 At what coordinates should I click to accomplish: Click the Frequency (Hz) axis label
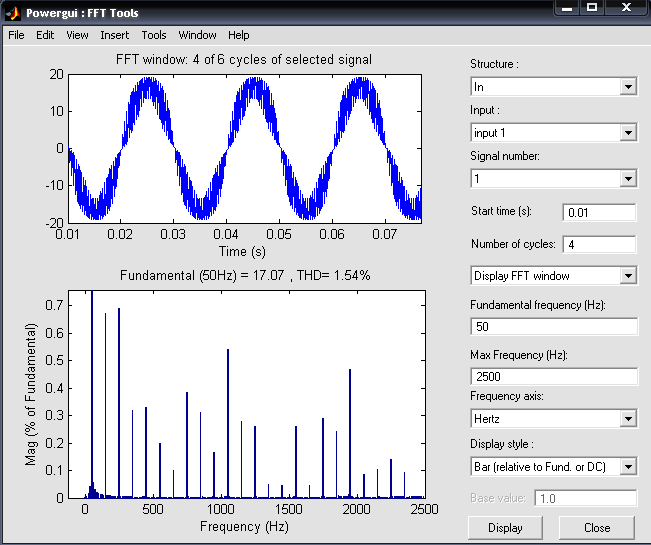(x=244, y=527)
